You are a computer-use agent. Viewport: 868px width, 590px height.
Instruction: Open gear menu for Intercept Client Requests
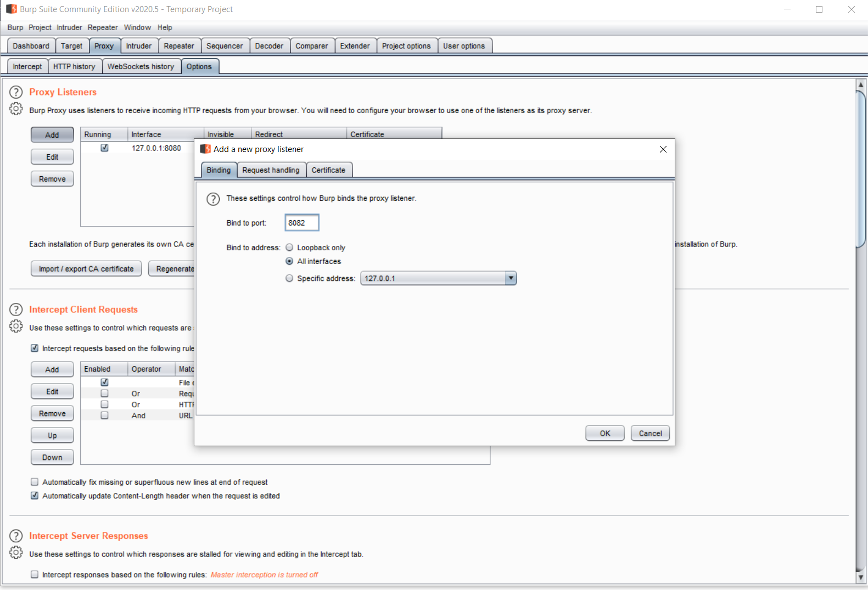pos(16,326)
